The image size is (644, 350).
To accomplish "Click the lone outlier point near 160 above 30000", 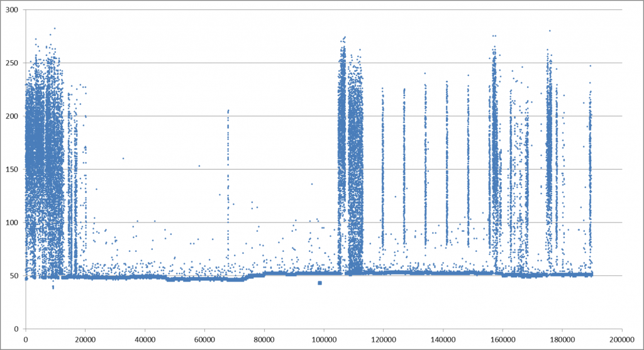I will (123, 158).
